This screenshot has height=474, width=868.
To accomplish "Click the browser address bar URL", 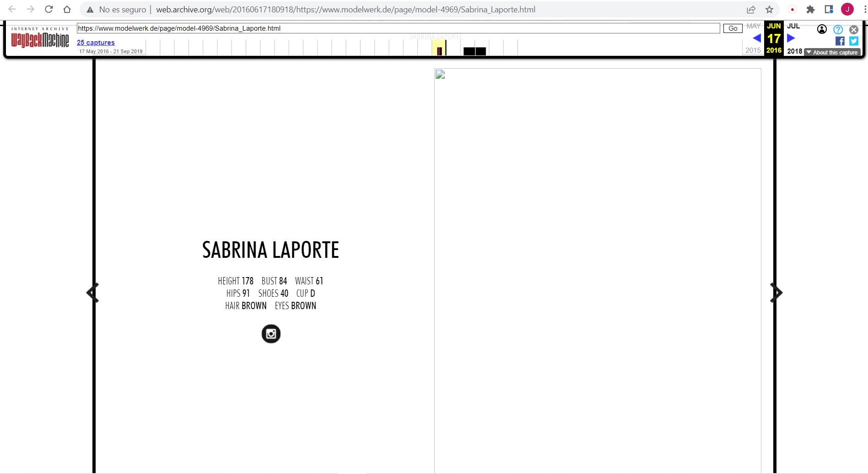I will point(345,9).
